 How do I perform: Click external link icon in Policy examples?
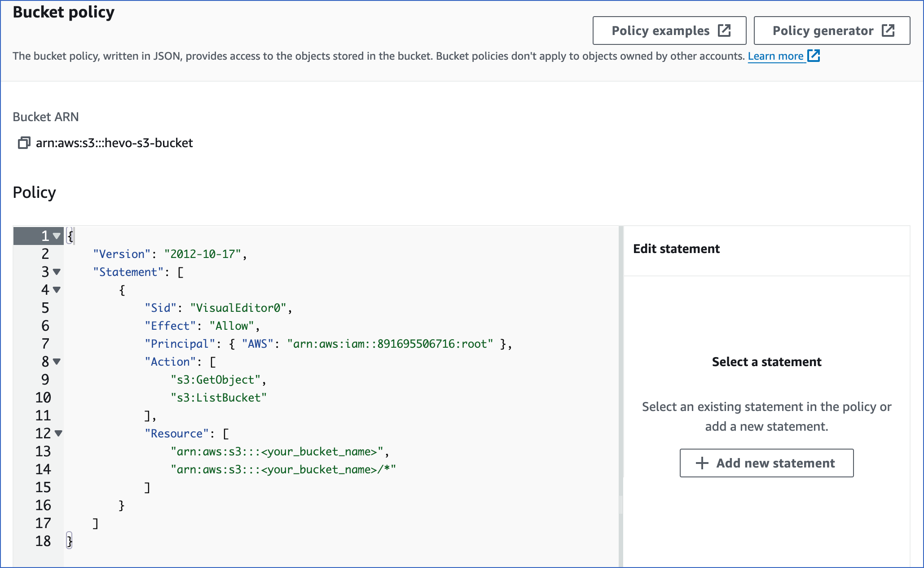(724, 31)
